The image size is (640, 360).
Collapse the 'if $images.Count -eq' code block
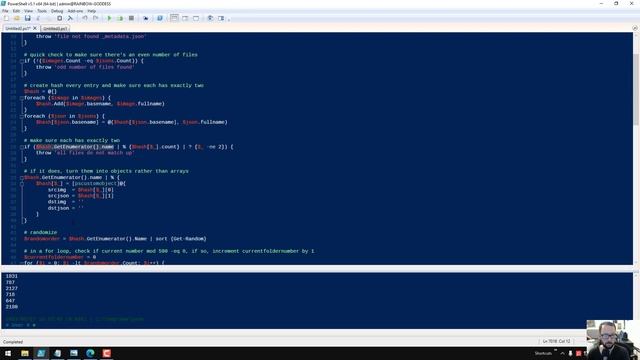click(22, 61)
